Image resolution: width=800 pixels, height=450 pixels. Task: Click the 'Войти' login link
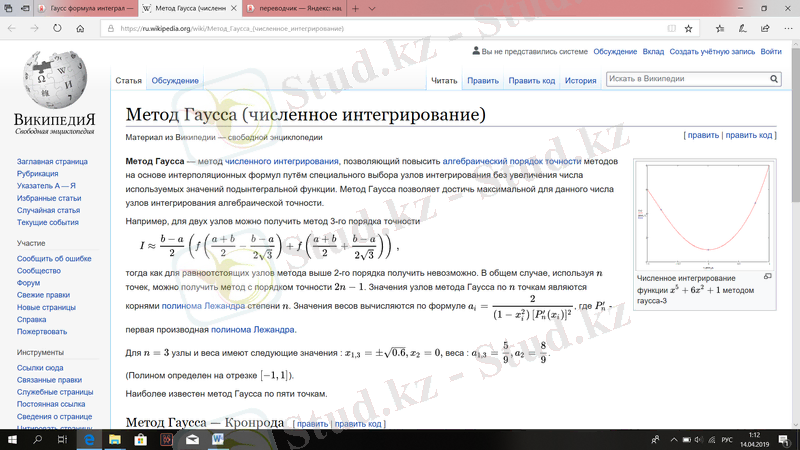coord(770,51)
